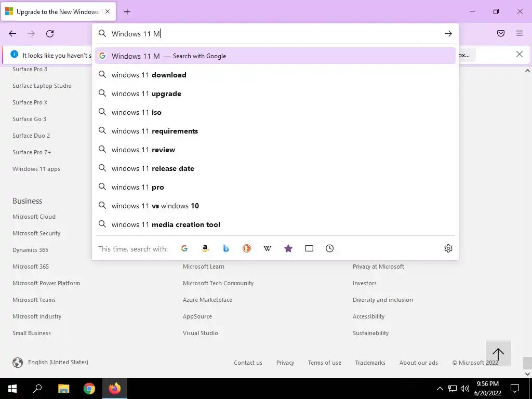
Task: Choose suggestion 'windows 11 release date'
Action: click(275, 168)
